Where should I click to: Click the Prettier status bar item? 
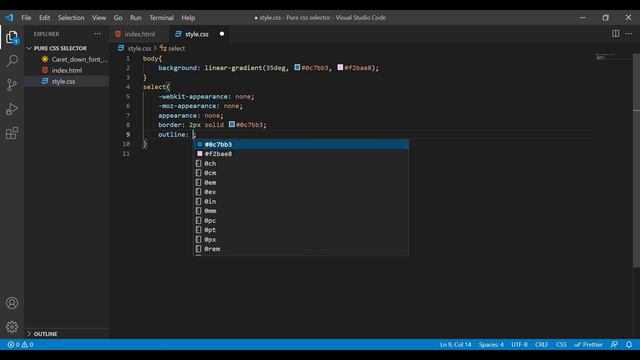589,344
